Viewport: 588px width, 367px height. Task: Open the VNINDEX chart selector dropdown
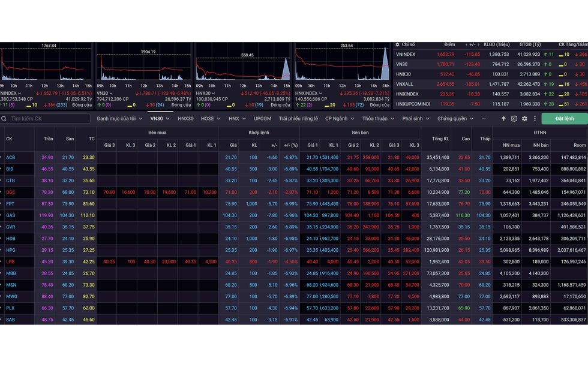tap(19, 94)
